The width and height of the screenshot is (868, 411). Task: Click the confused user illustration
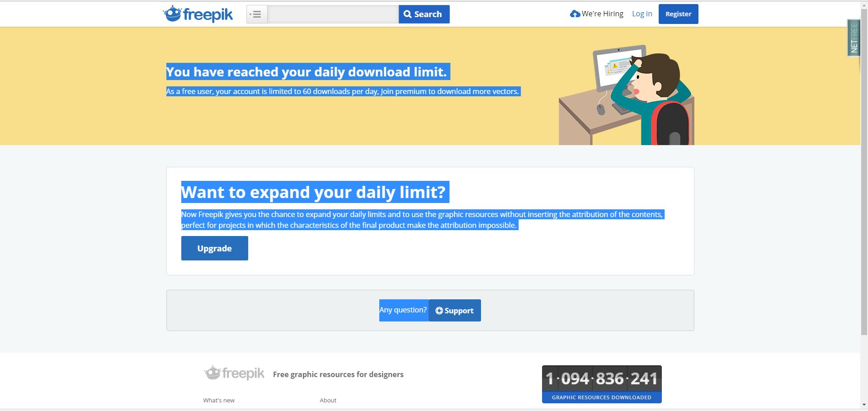click(626, 95)
